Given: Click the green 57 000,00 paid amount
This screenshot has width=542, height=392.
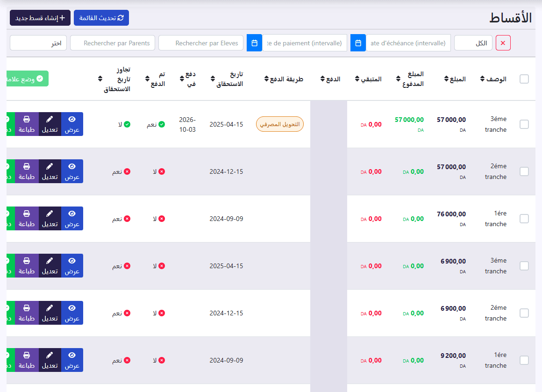Looking at the screenshot, I should coord(409,120).
